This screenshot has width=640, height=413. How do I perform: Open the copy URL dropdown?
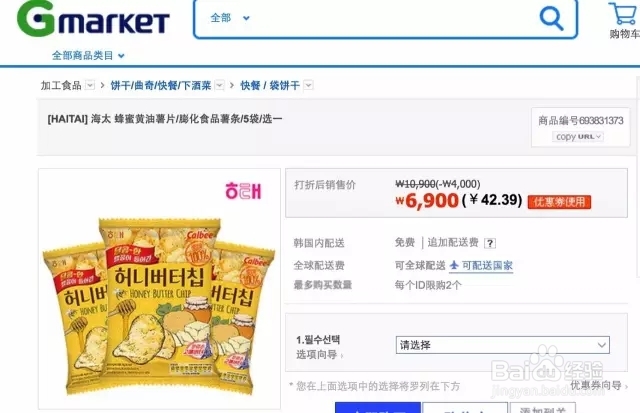pos(578,137)
